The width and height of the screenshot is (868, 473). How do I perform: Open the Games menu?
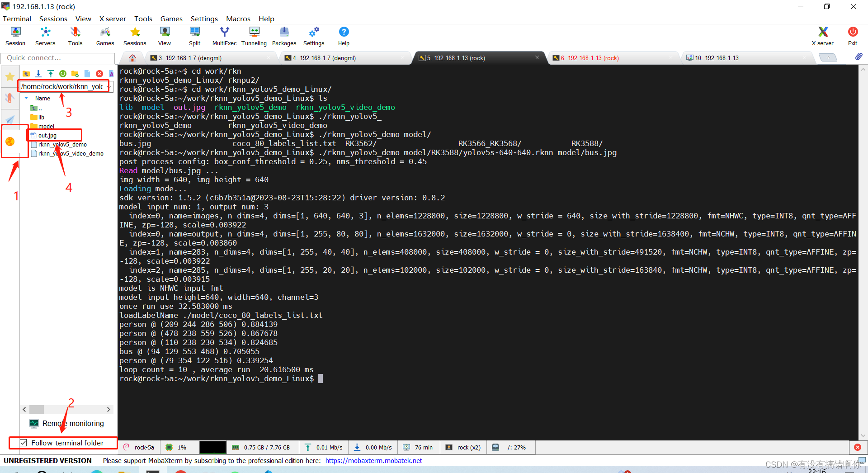(x=171, y=19)
